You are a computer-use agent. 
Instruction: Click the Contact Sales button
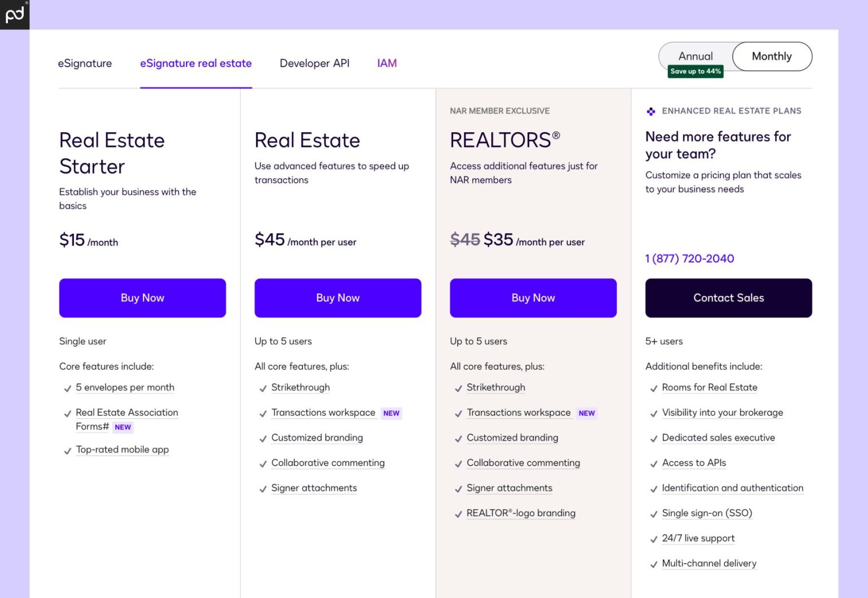tap(728, 298)
